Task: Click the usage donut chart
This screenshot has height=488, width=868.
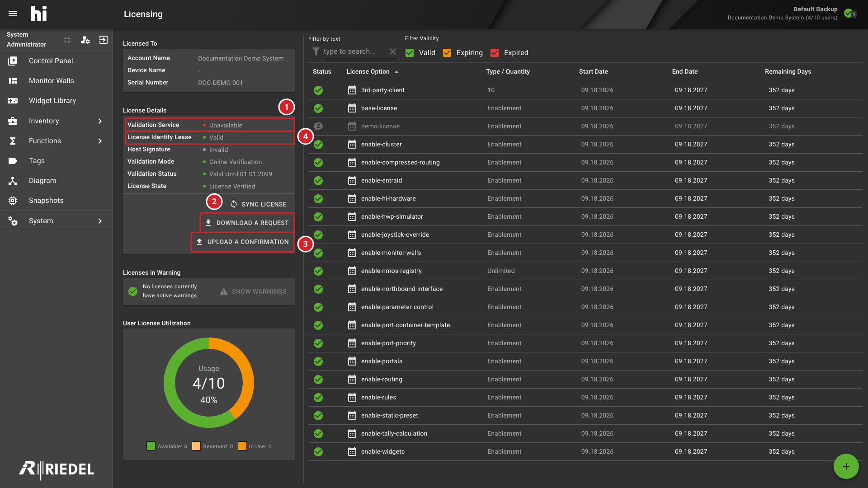Action: pyautogui.click(x=209, y=383)
